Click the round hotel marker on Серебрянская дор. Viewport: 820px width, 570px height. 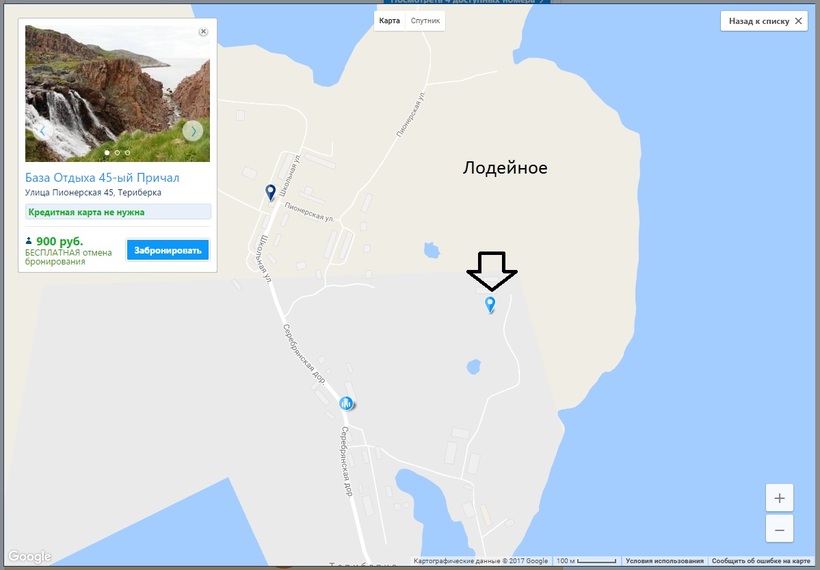coord(346,403)
